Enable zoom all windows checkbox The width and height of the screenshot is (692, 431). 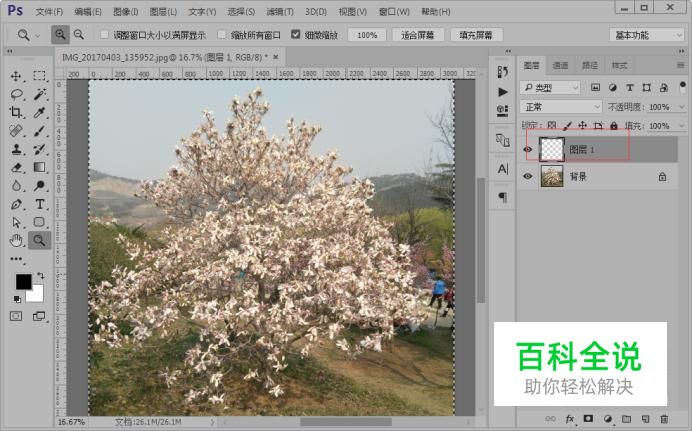(222, 34)
